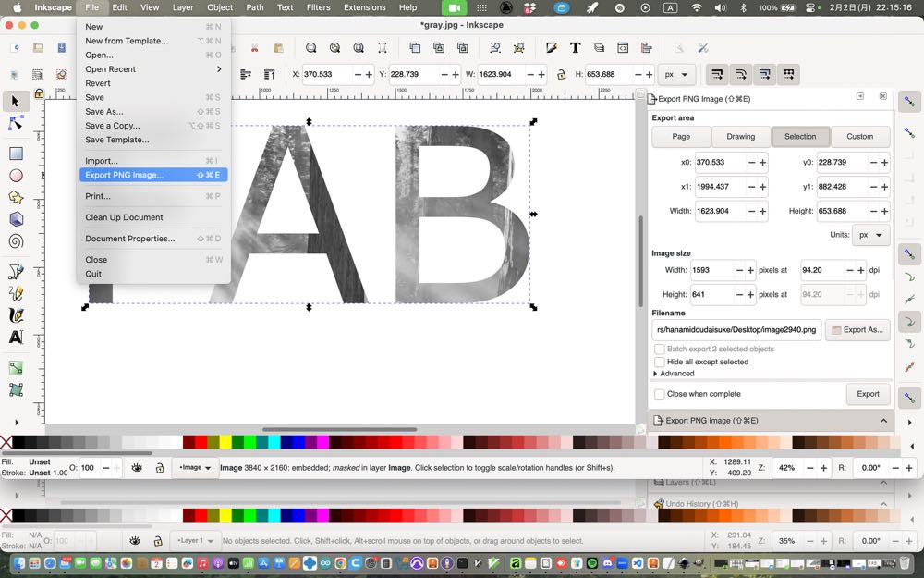Set export area to Page
924x578 pixels.
tap(681, 136)
